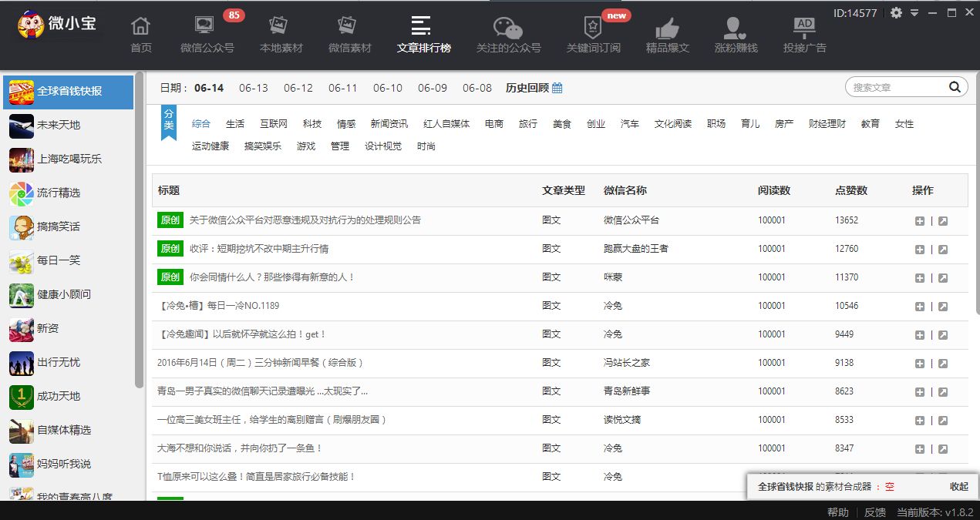980x520 pixels.
Task: Select date 06-12
Action: [298, 88]
